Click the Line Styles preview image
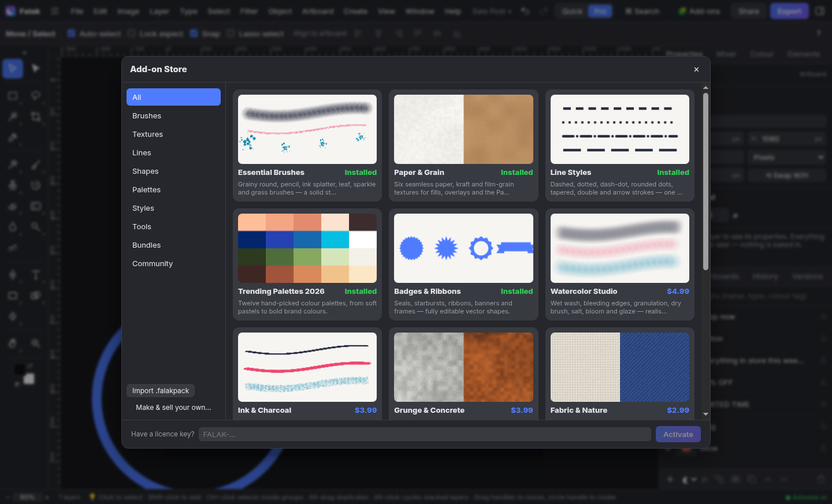Image resolution: width=832 pixels, height=504 pixels. (620, 129)
